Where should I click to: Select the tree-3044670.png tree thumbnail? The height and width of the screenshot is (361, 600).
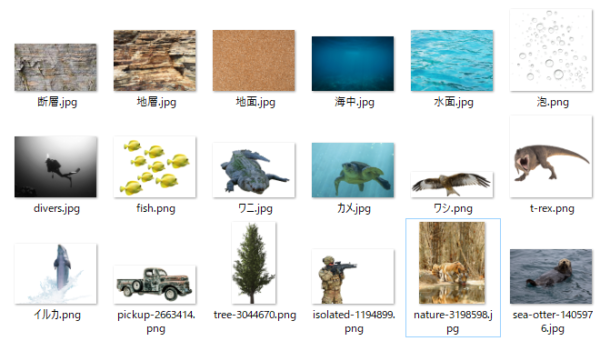coord(254,263)
